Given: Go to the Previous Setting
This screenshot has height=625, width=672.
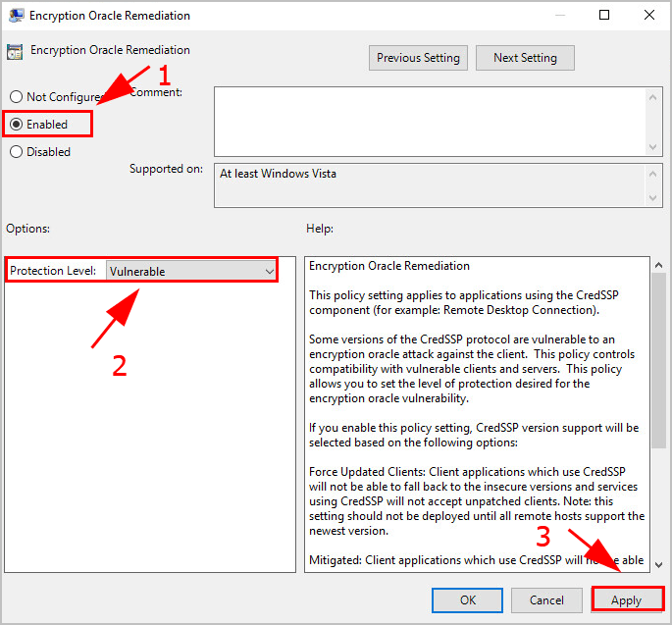Looking at the screenshot, I should click(x=418, y=58).
